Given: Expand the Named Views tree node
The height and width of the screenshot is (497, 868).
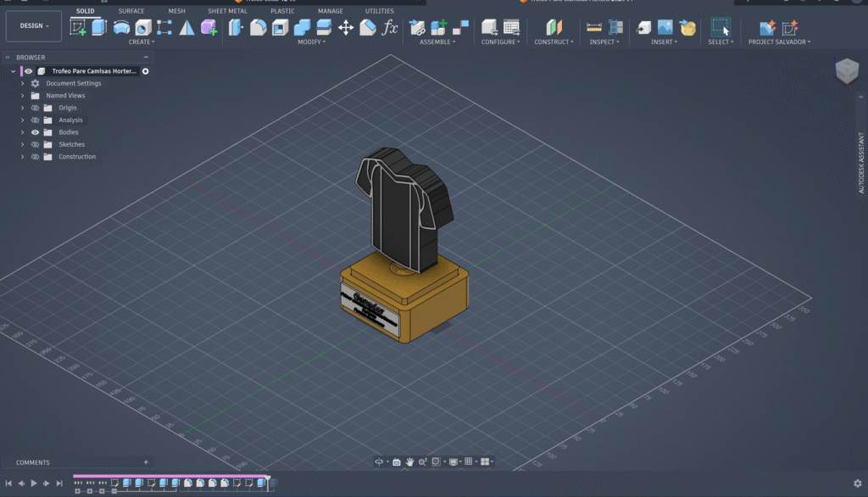Looking at the screenshot, I should click(x=23, y=96).
